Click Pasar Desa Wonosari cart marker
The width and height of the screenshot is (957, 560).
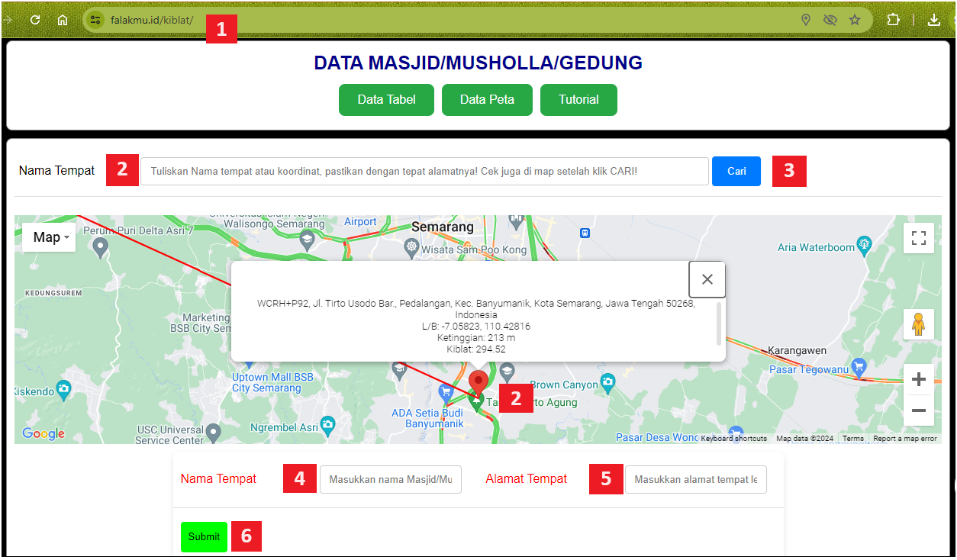coord(736,433)
